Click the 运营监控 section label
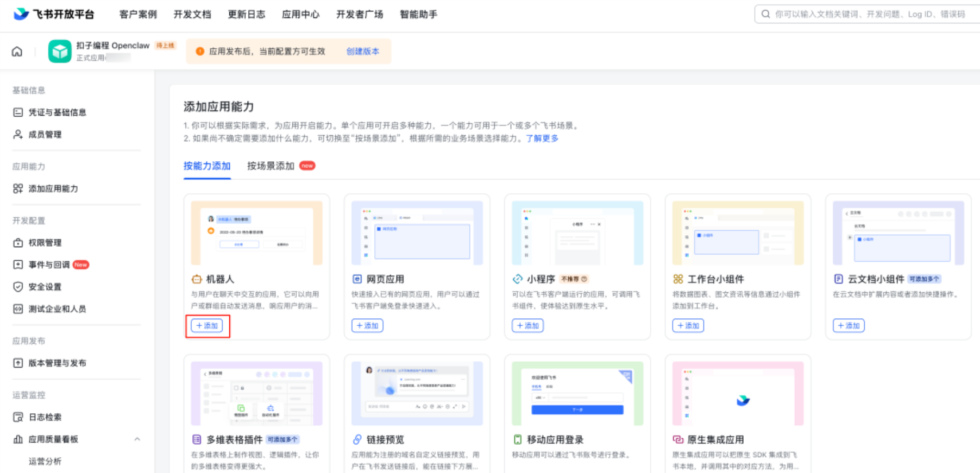Viewport: 980px width, 473px height. coord(29,395)
